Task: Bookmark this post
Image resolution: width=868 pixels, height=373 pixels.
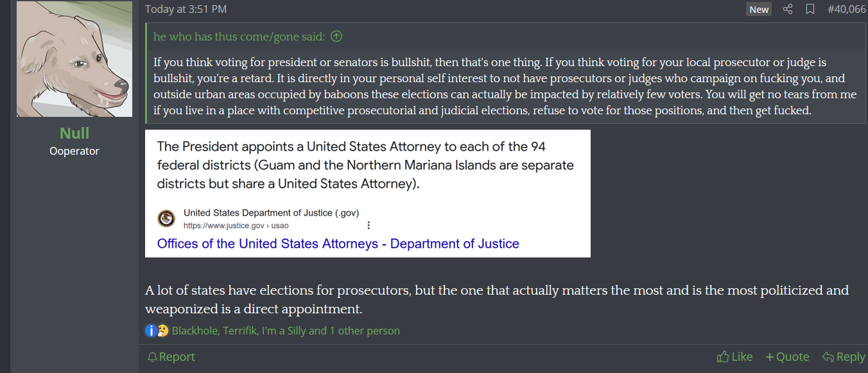Action: pyautogui.click(x=810, y=9)
